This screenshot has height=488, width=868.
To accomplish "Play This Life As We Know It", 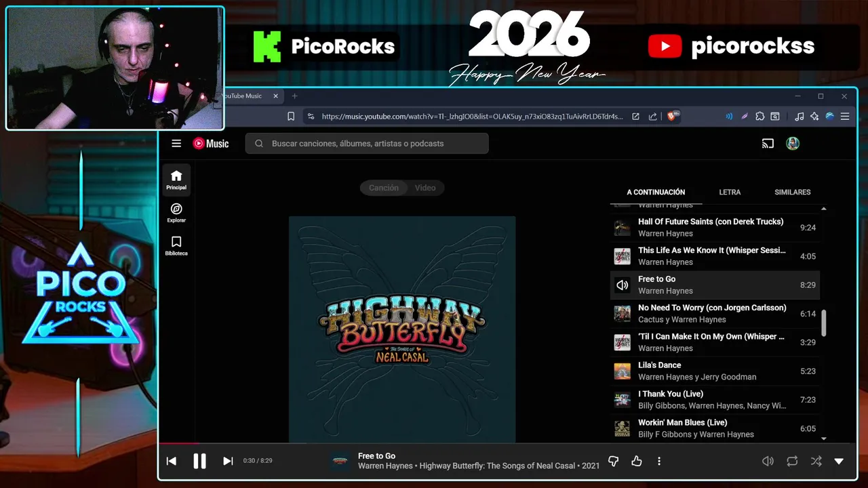I will pos(715,256).
